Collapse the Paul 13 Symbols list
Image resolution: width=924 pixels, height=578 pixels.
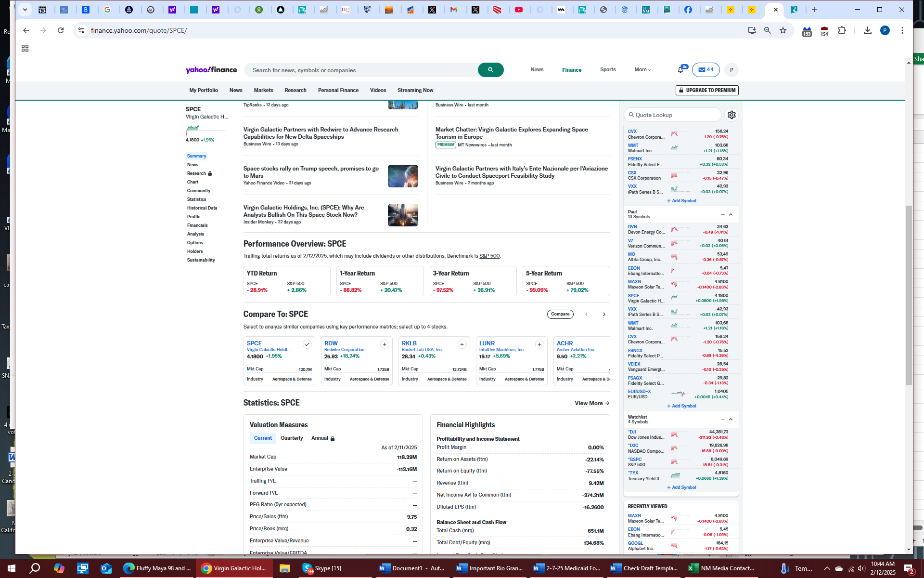[x=731, y=214]
